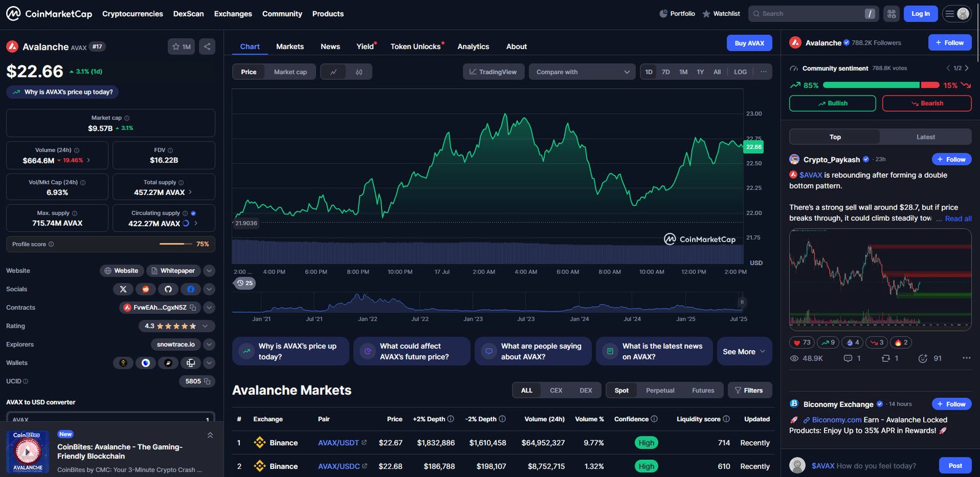Viewport: 980px width, 477px height.
Task: Copy the AVAX contract address
Action: click(x=193, y=308)
